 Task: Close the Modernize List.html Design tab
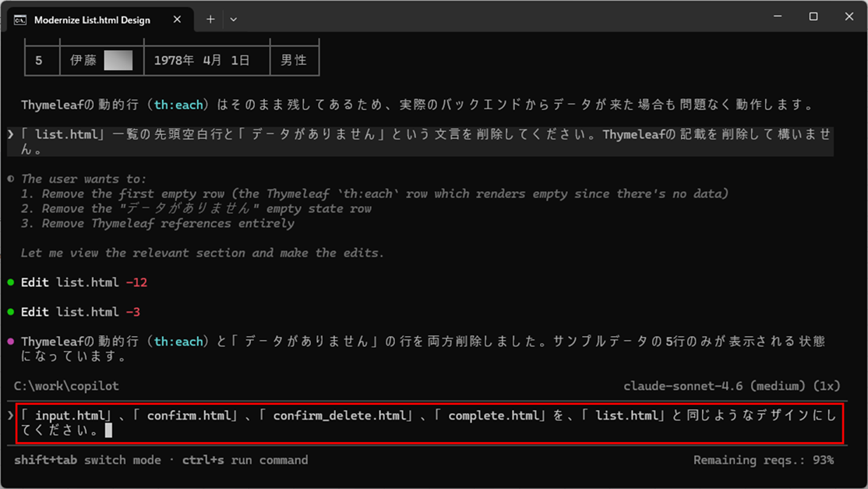pos(177,19)
